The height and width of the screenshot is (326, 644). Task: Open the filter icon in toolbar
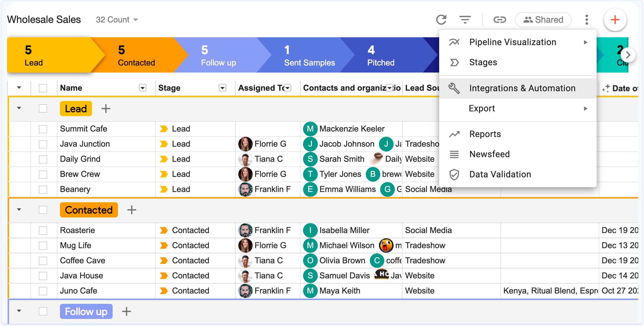tap(465, 20)
